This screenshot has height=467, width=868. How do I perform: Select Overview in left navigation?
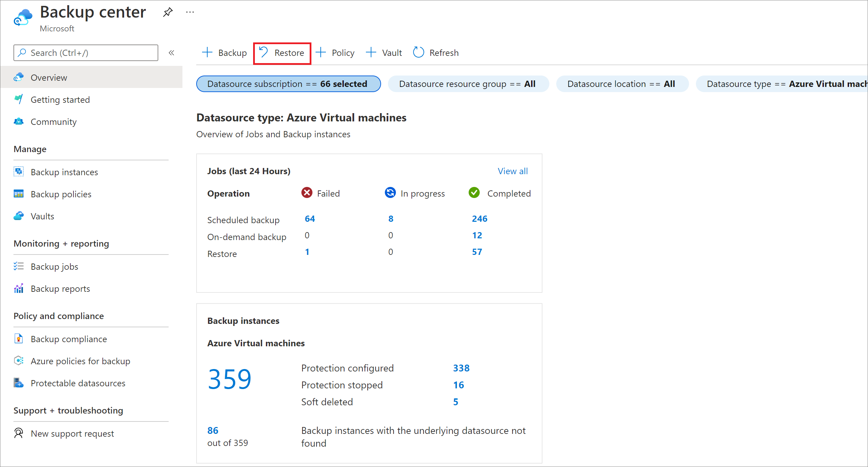coord(49,78)
